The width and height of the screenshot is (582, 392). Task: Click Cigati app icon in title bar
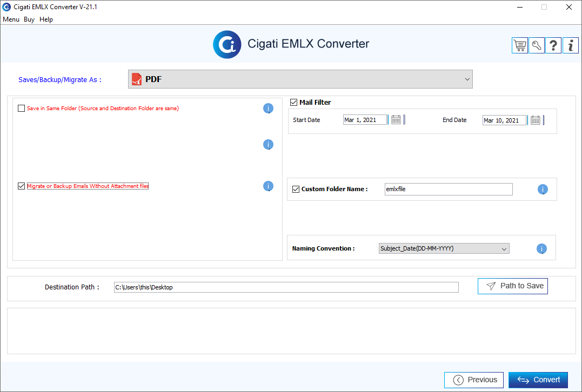(x=6, y=6)
